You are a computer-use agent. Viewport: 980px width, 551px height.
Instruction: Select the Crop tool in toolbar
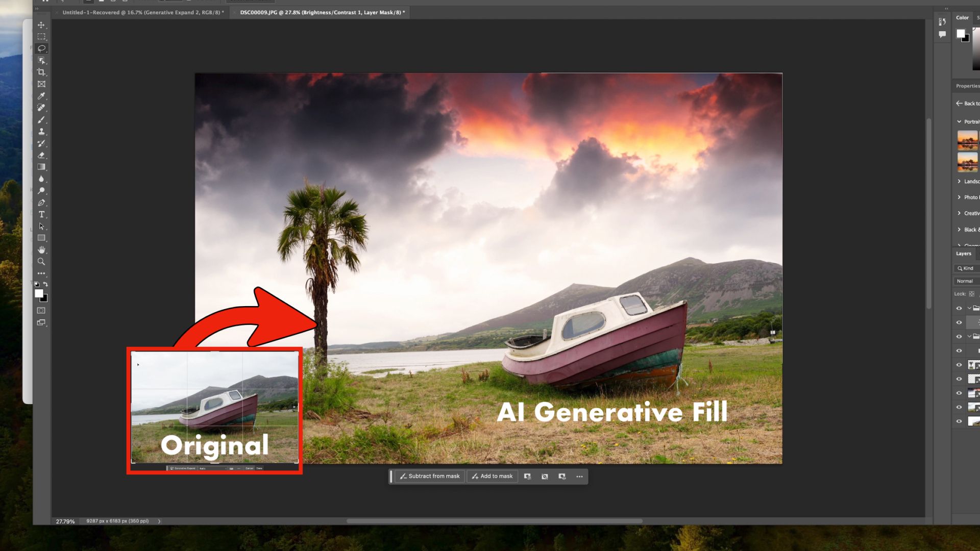pyautogui.click(x=40, y=72)
